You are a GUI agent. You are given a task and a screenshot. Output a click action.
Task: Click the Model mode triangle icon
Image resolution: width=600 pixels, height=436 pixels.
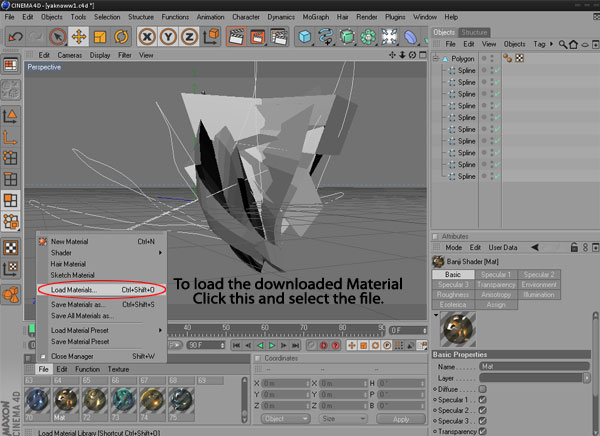coord(10,116)
